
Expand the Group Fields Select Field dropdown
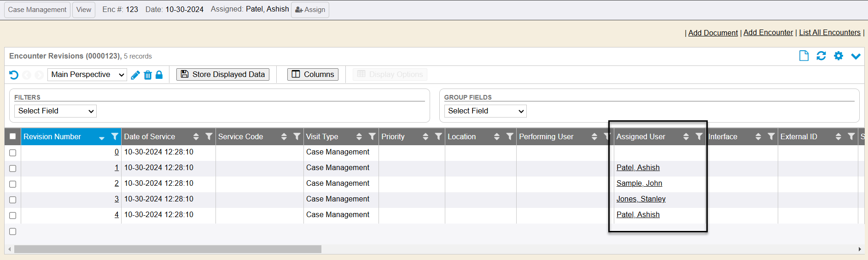[x=485, y=111]
